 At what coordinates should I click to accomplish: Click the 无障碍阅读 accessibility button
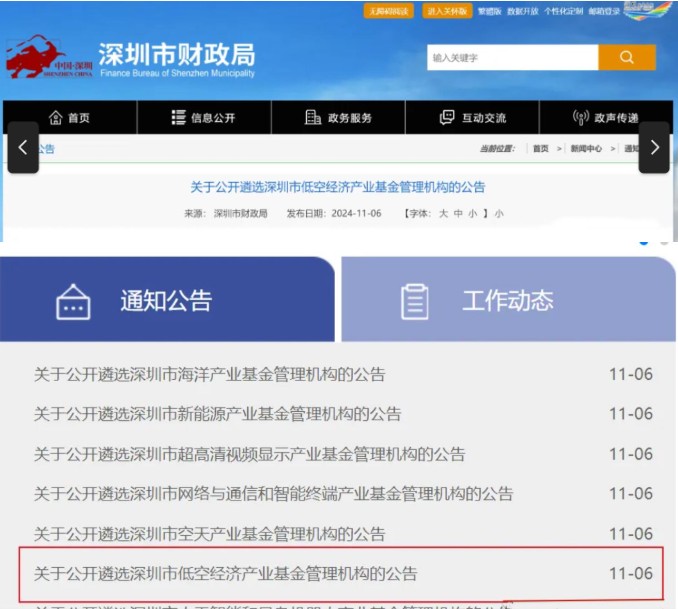(387, 11)
